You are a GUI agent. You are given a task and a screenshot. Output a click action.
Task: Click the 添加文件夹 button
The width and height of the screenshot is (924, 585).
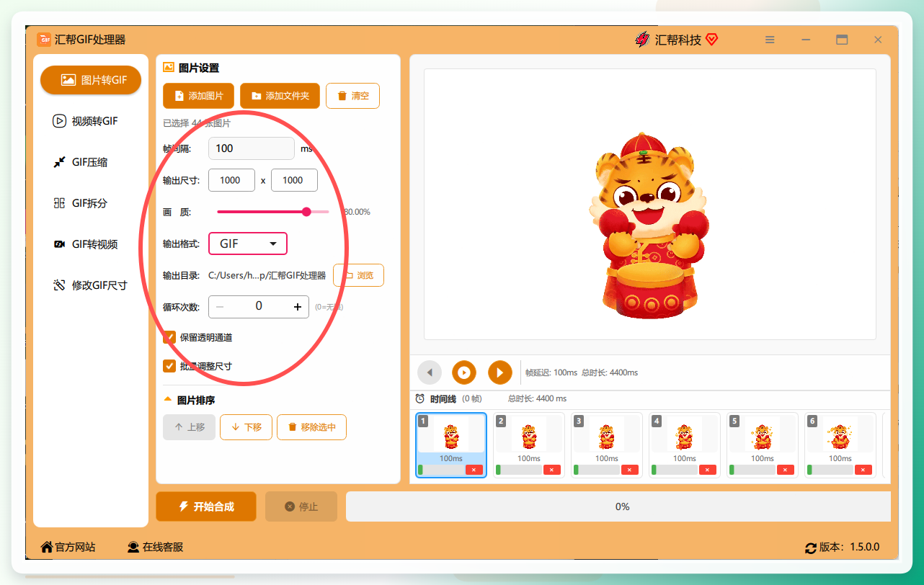[x=280, y=96]
